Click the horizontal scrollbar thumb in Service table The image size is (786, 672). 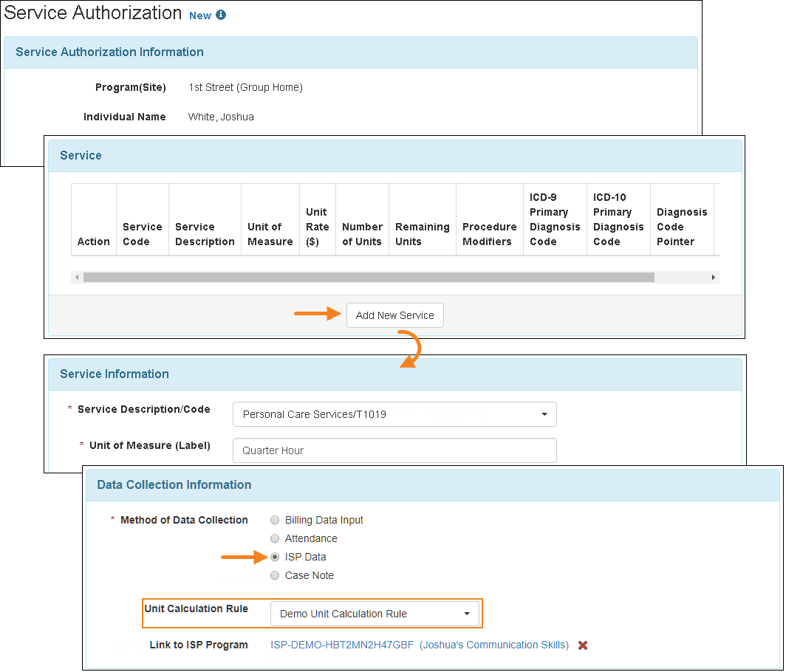click(x=369, y=277)
